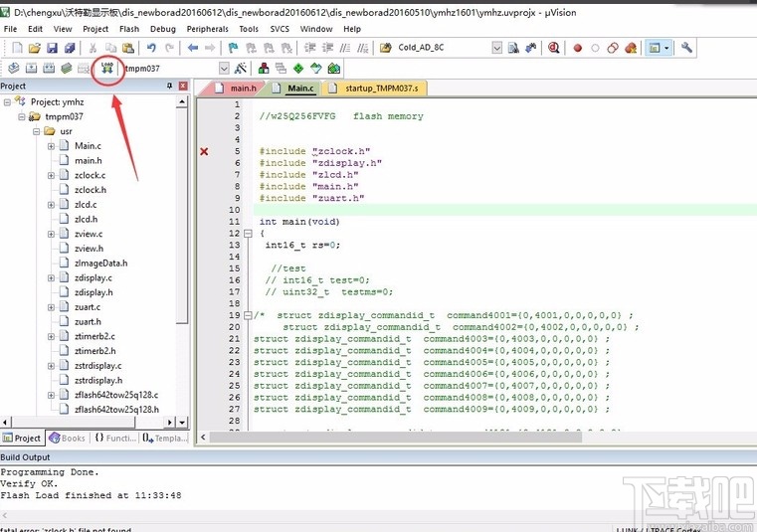
Task: Expand zclock.c dependencies
Action: coord(51,176)
